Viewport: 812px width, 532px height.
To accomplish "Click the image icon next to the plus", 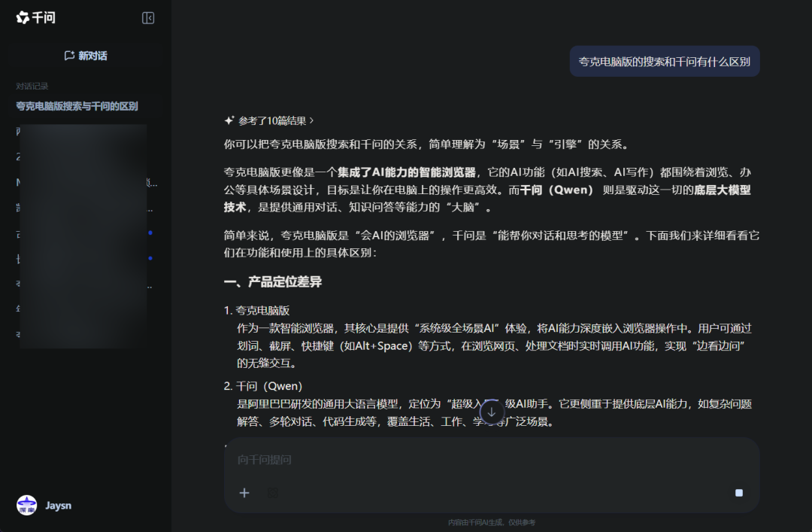I will coord(272,493).
